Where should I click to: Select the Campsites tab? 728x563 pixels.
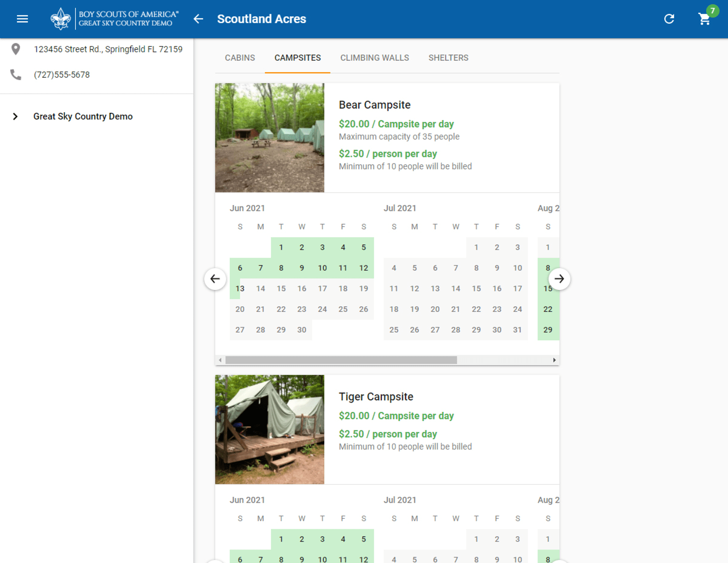point(298,58)
